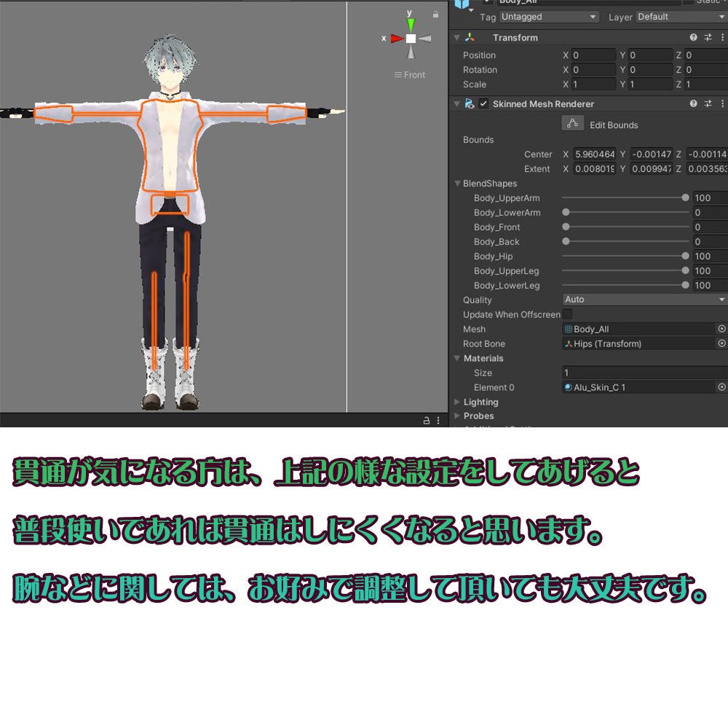Click the Position X field
This screenshot has height=728, width=728.
[x=593, y=55]
